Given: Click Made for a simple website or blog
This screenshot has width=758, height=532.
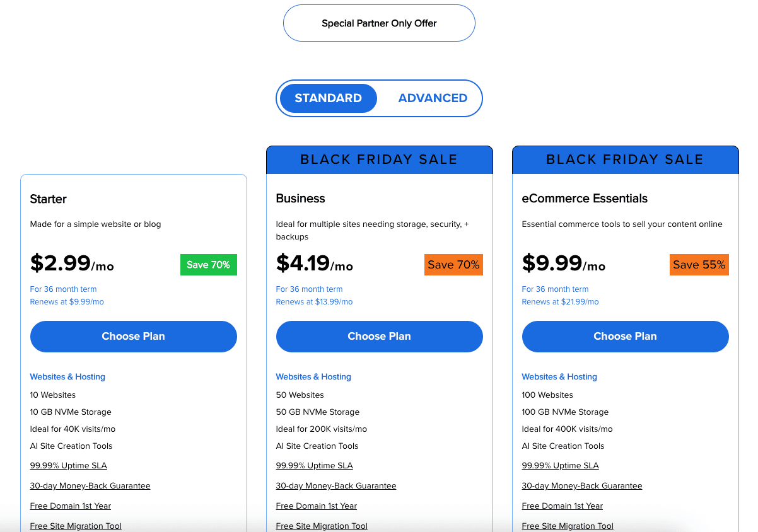Looking at the screenshot, I should tap(95, 224).
